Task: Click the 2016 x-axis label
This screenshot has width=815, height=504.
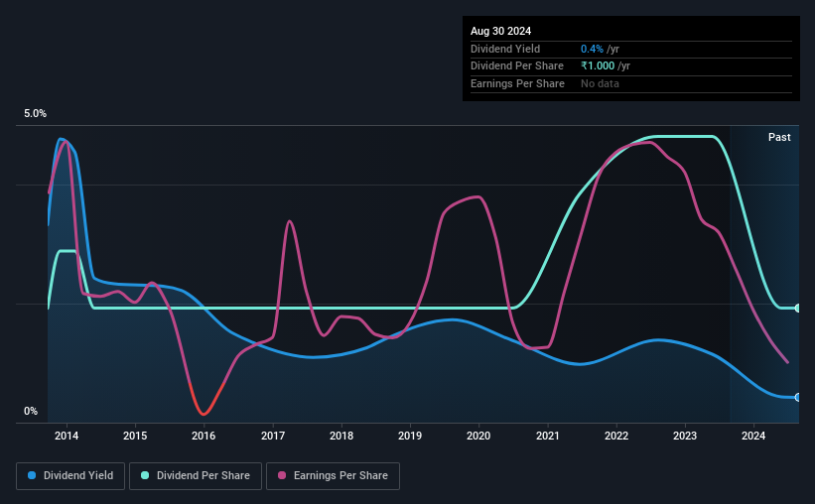Action: point(204,436)
